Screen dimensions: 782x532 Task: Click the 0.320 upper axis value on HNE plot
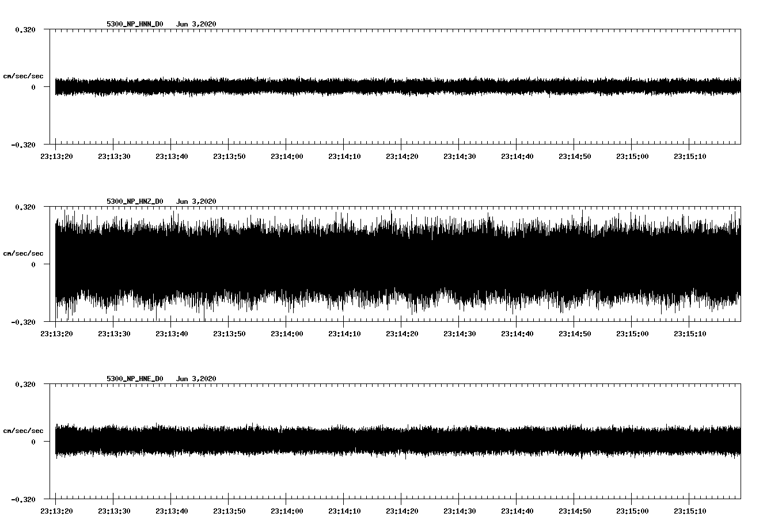[25, 384]
